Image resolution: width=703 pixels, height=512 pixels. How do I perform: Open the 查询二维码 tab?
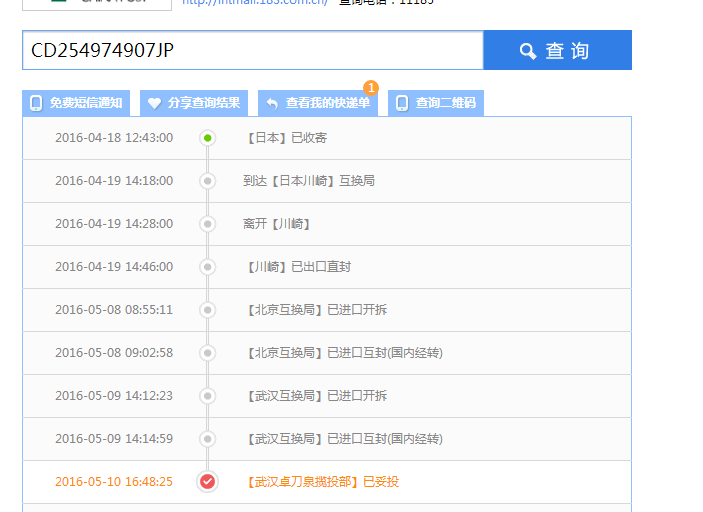(436, 103)
